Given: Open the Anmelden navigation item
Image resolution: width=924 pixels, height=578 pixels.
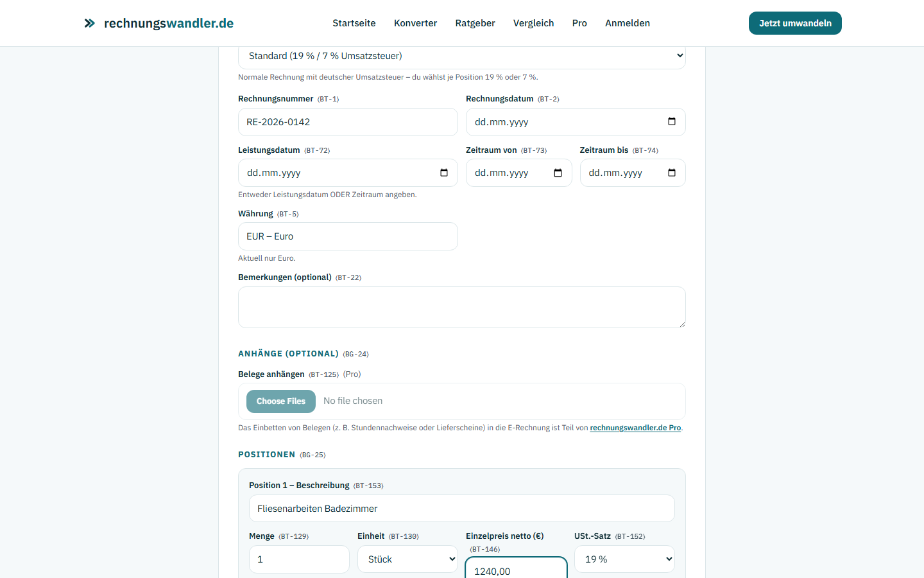Looking at the screenshot, I should point(628,23).
